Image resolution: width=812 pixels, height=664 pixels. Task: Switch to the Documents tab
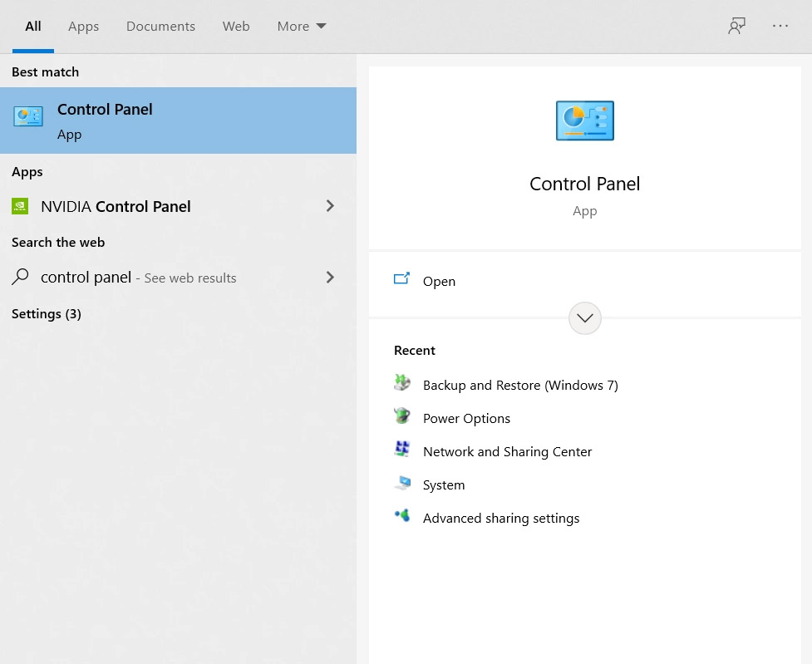[x=160, y=27]
